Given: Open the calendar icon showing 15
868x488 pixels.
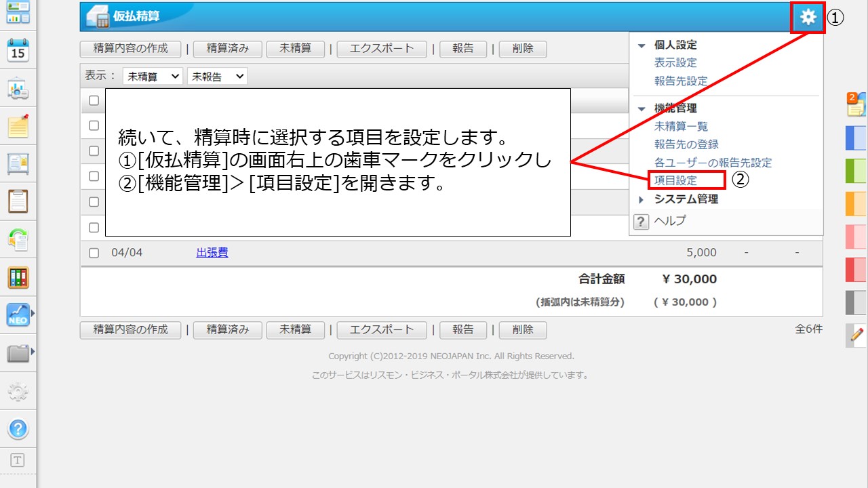Looking at the screenshot, I should click(18, 49).
